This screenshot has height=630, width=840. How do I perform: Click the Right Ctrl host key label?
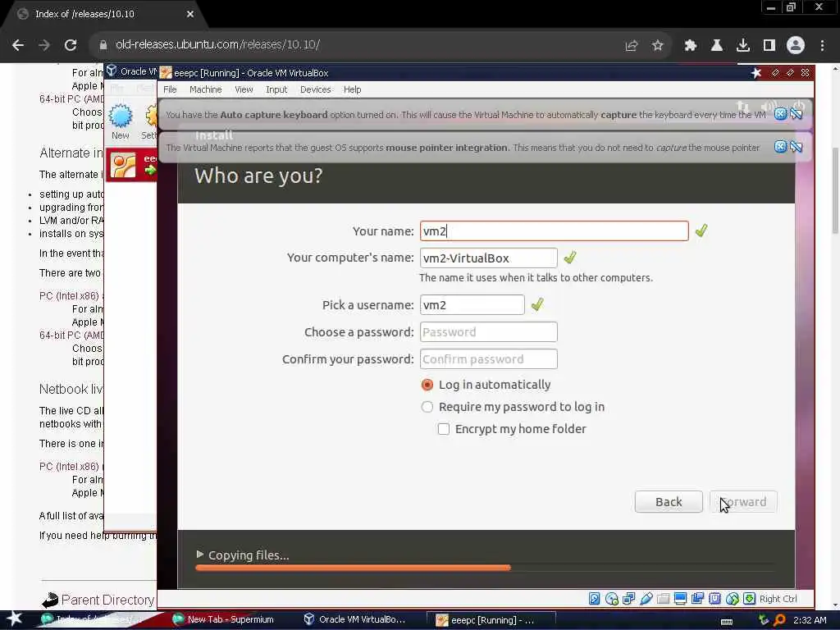[778, 599]
